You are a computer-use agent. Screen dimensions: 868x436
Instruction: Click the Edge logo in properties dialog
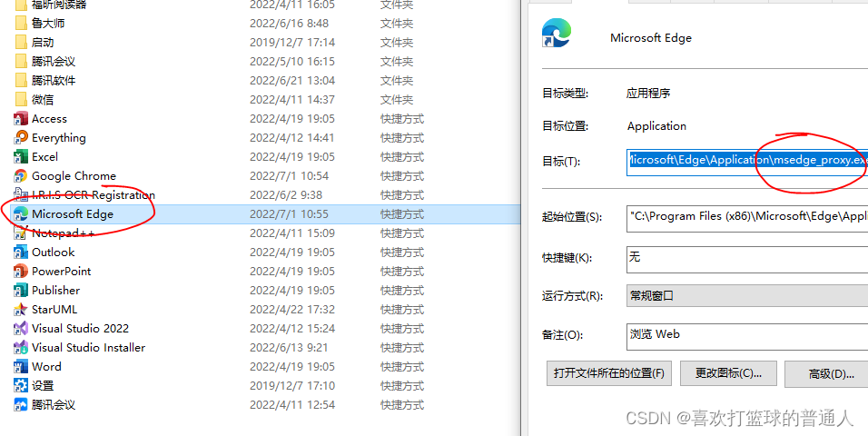557,33
